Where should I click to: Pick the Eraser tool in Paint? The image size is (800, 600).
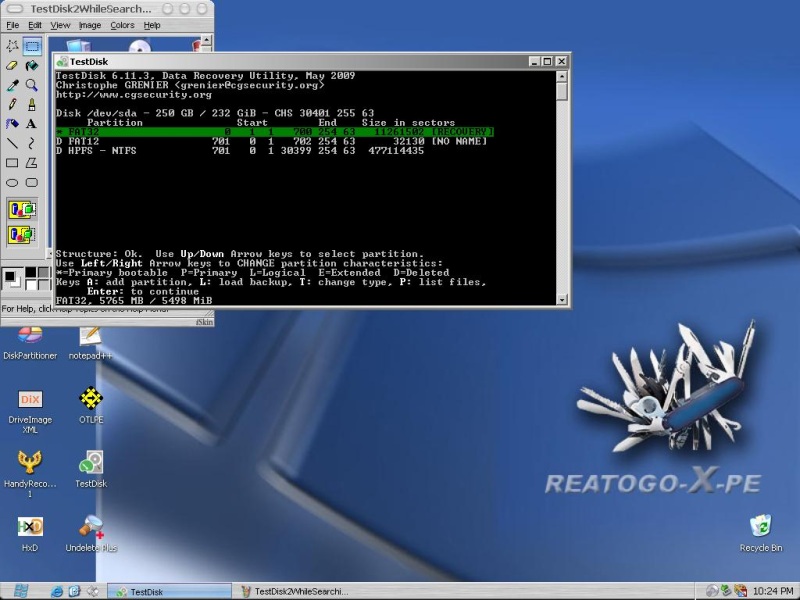[12, 66]
